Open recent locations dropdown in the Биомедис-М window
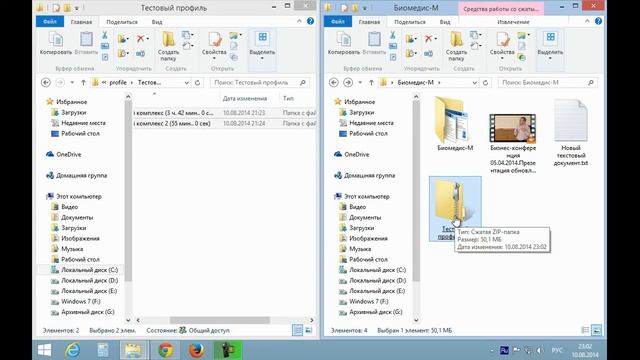The height and width of the screenshot is (360, 640). (x=360, y=82)
